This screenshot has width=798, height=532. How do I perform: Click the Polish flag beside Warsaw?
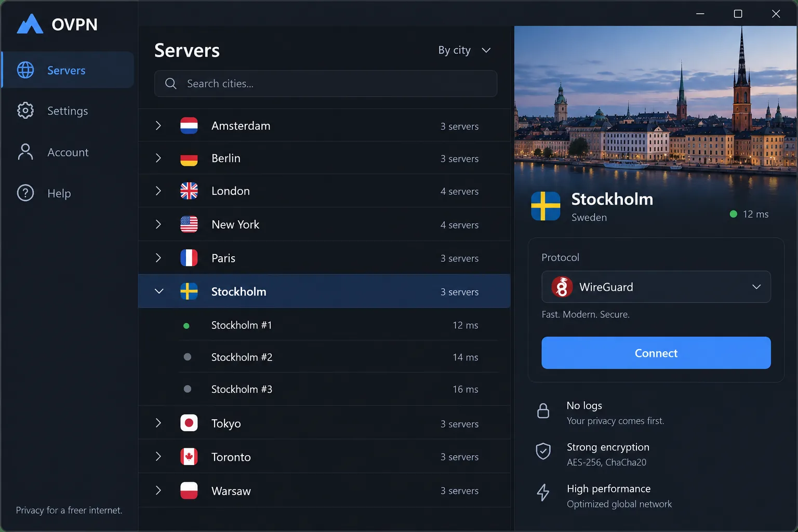189,490
